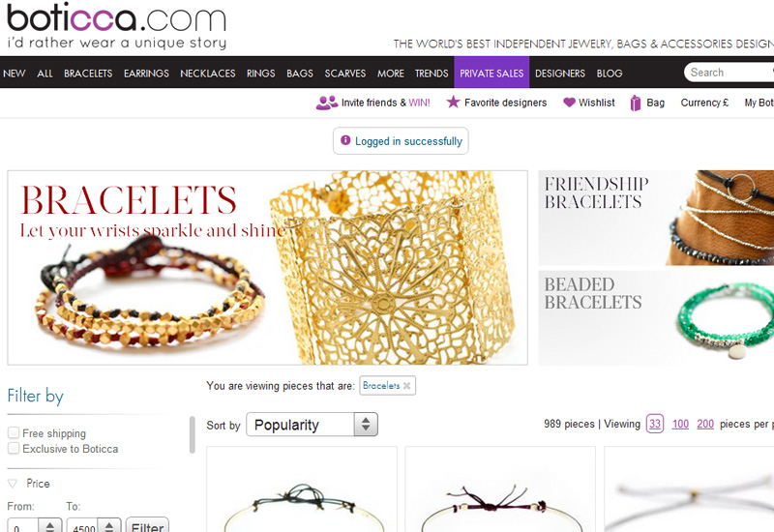
Task: Go to the Earrings menu
Action: click(146, 74)
